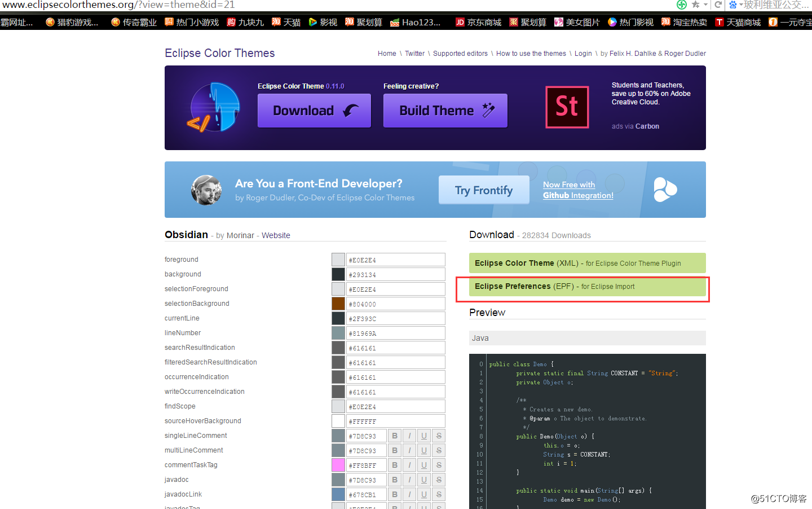The height and width of the screenshot is (509, 812).
Task: Open the 美女图片 bookmark
Action: point(577,22)
